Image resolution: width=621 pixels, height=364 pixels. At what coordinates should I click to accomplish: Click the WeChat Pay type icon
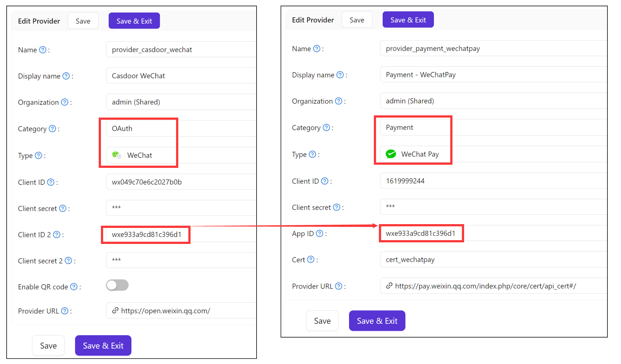click(x=391, y=154)
